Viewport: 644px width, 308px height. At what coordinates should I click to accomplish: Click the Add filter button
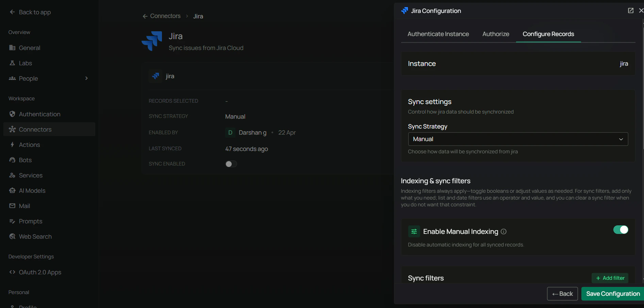click(610, 278)
